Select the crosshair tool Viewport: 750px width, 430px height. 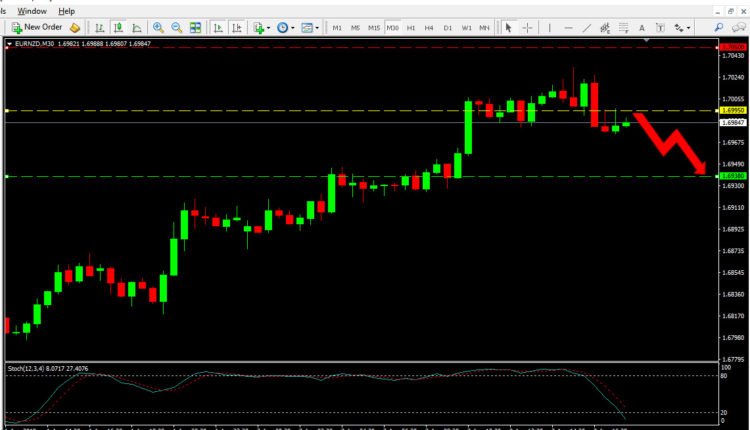(x=527, y=28)
